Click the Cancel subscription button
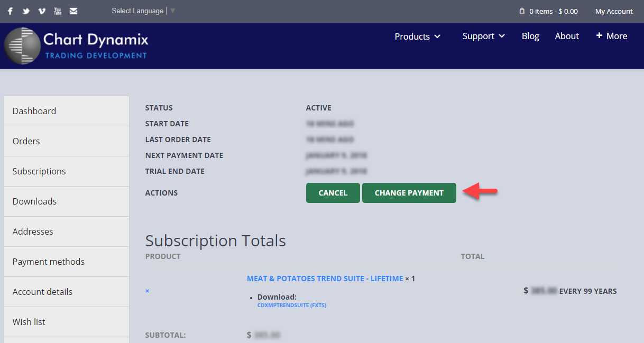The width and height of the screenshot is (644, 343). click(333, 193)
